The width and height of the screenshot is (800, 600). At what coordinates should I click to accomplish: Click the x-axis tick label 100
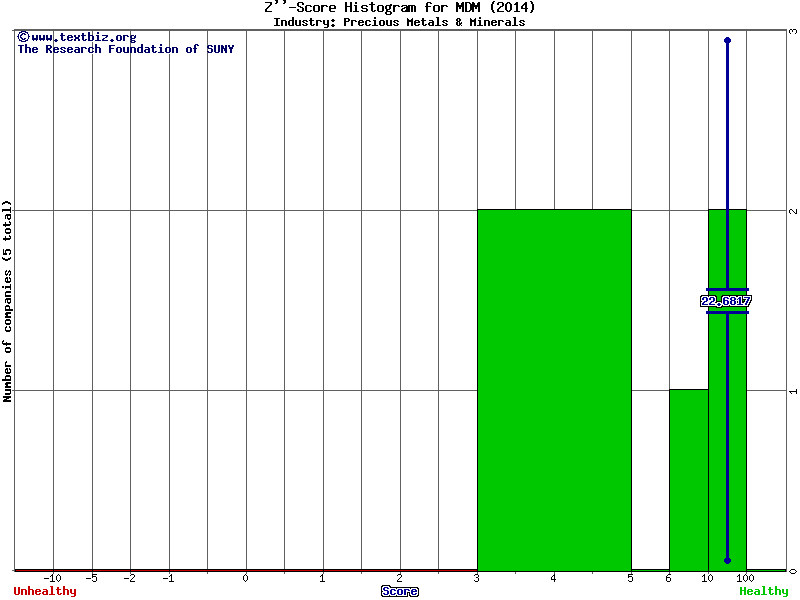(745, 578)
